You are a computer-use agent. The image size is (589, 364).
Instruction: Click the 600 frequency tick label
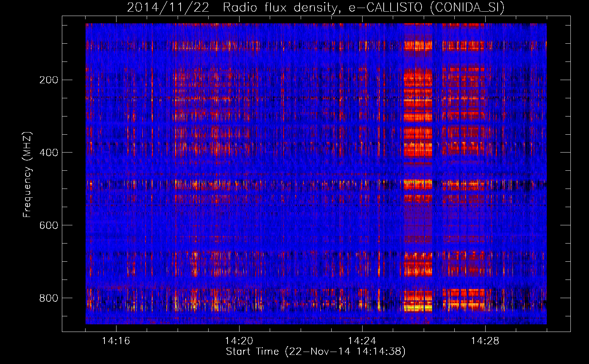point(48,225)
